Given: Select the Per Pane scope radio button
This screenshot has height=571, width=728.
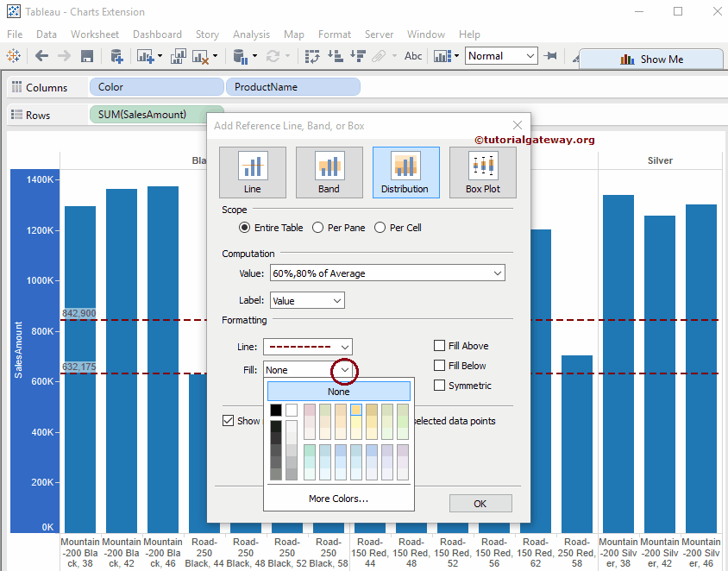Looking at the screenshot, I should 317,227.
